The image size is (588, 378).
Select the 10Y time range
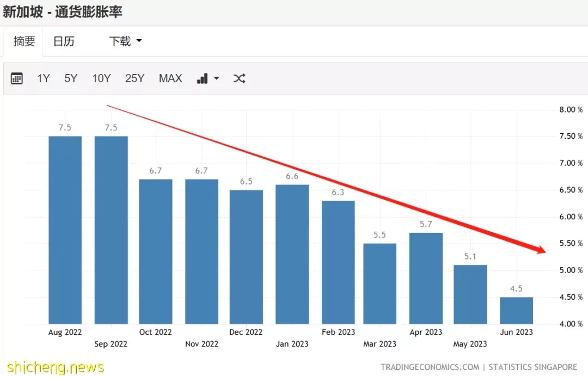pyautogui.click(x=102, y=79)
